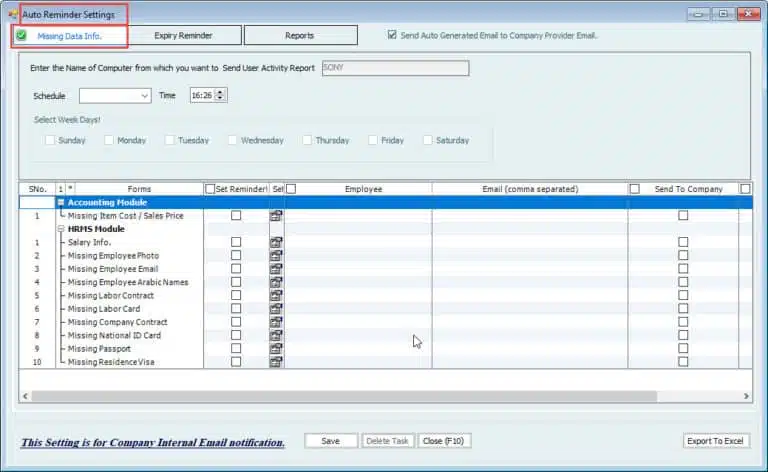
Task: Collapse the Accounting Module group
Action: pyautogui.click(x=61, y=202)
